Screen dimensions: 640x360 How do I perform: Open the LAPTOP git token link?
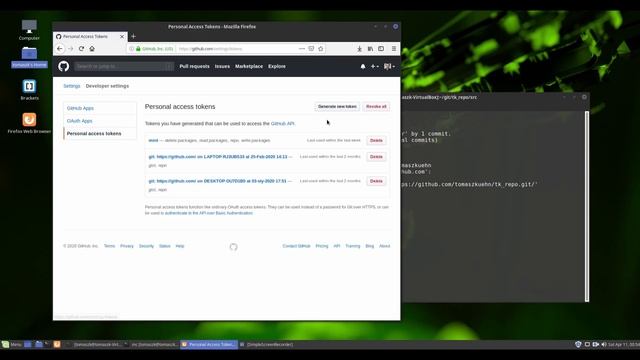pos(218,157)
